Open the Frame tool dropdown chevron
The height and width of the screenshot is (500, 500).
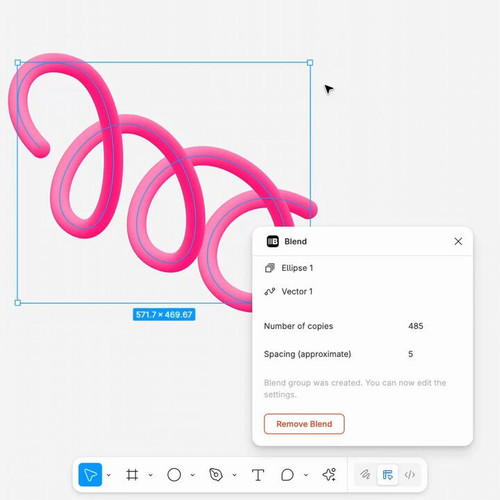[151, 475]
